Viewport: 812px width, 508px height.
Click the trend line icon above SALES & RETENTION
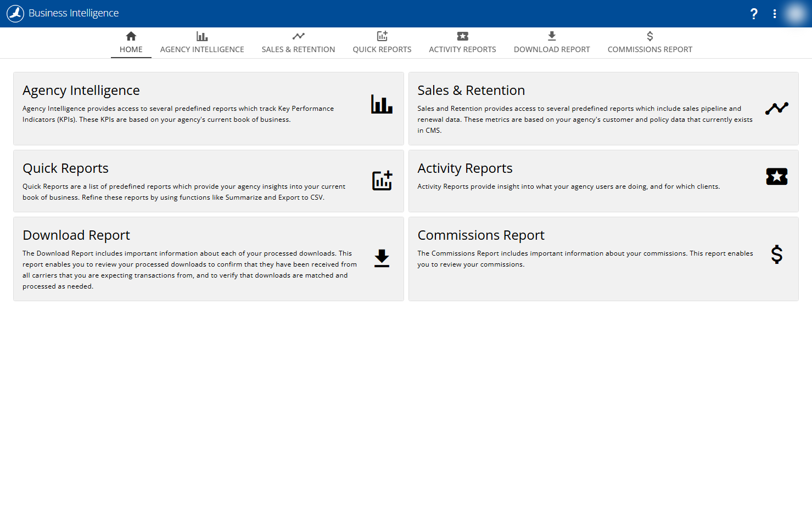pos(298,36)
